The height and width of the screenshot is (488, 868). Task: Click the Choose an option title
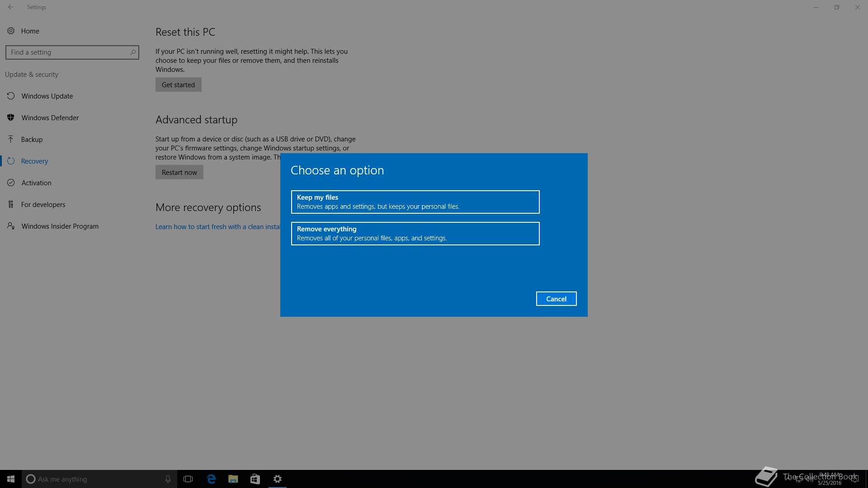point(337,170)
